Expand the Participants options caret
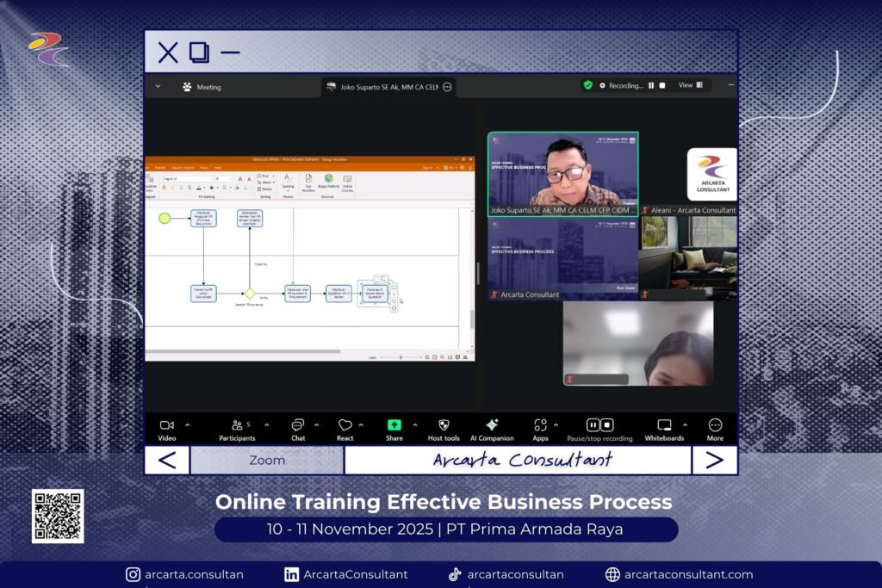The image size is (882, 588). [x=266, y=424]
